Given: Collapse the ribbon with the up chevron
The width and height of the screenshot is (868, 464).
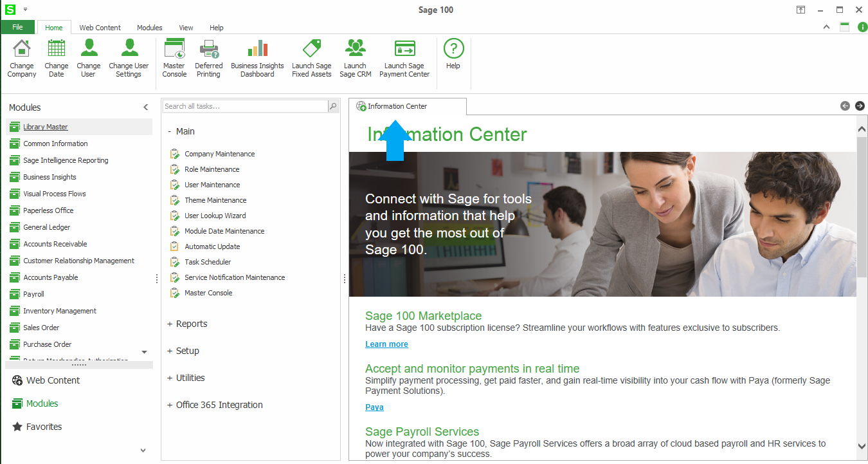Looking at the screenshot, I should (x=827, y=27).
